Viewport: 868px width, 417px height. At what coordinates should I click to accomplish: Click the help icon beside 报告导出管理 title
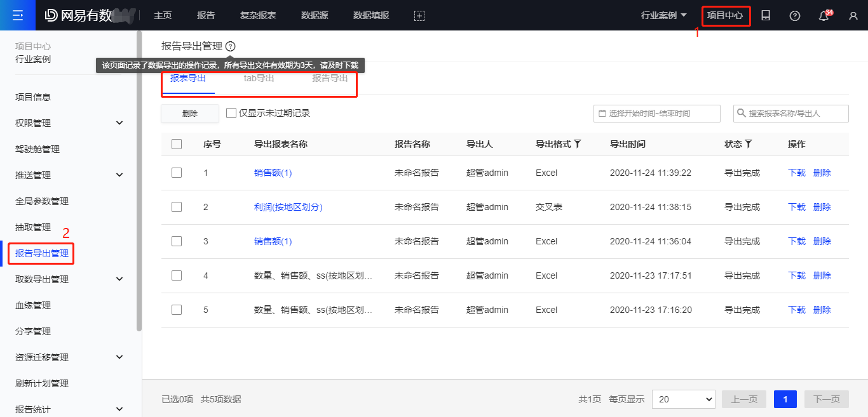tap(230, 46)
